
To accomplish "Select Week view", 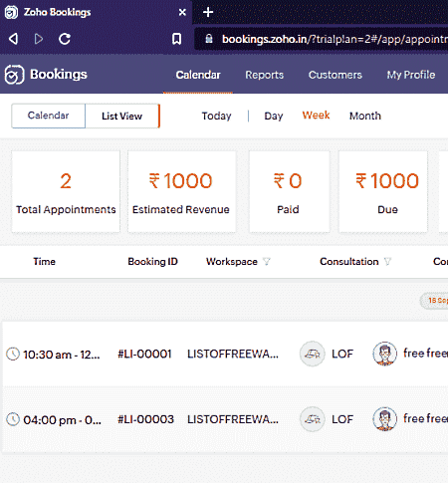I will (316, 116).
